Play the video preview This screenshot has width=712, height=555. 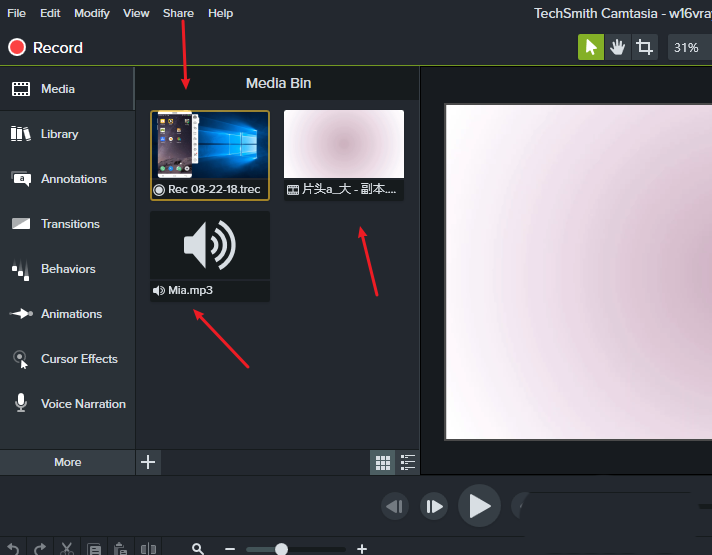click(x=480, y=505)
